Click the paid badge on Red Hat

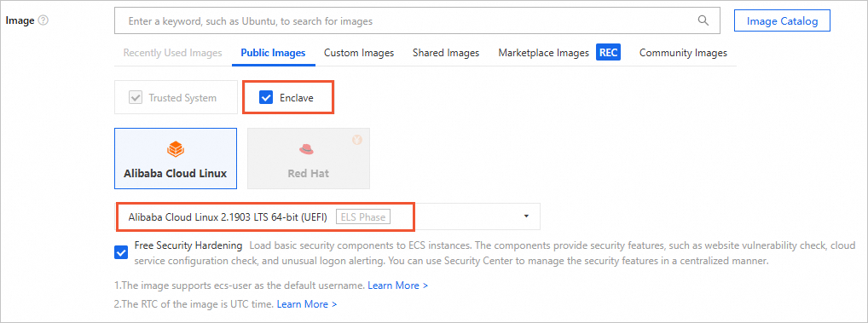[x=357, y=140]
